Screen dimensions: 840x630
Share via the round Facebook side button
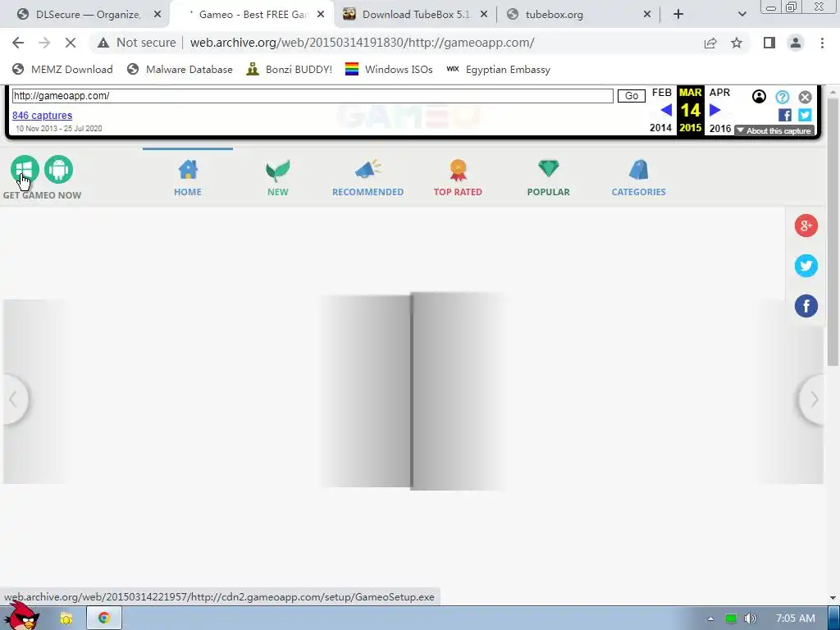coord(806,306)
